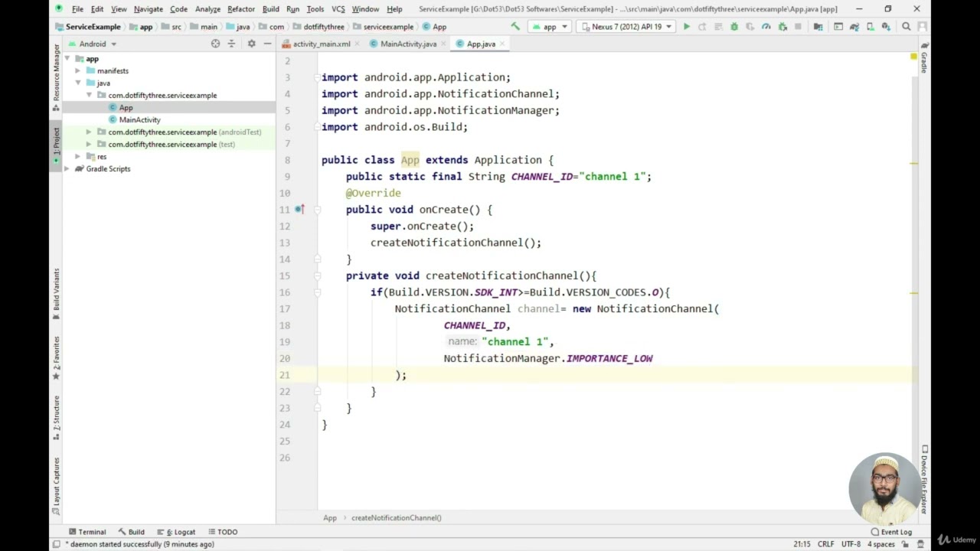
Task: Click the Apply Changes and Restart icon
Action: point(702,27)
